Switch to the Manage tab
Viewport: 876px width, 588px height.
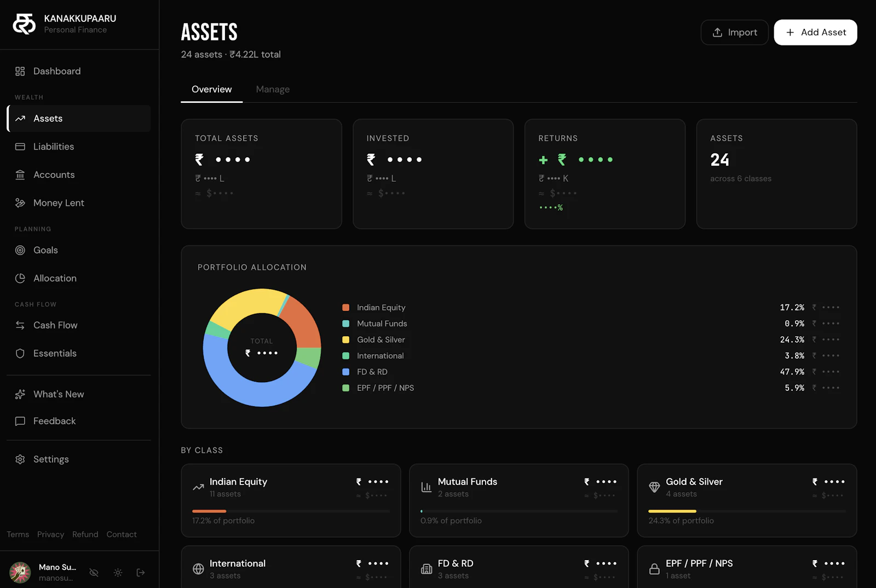273,89
